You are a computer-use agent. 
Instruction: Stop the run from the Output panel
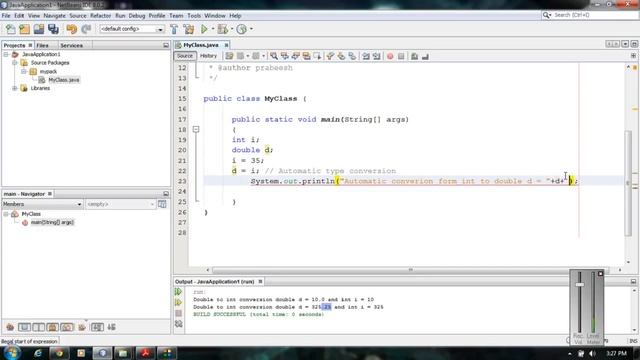coord(178,313)
